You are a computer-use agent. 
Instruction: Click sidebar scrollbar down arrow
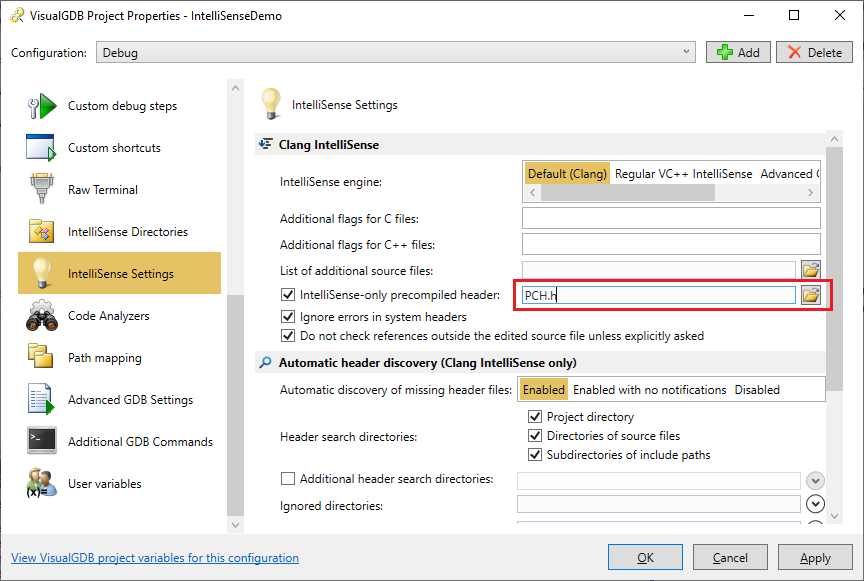click(x=235, y=525)
